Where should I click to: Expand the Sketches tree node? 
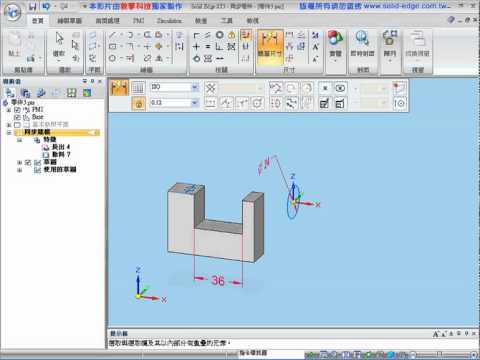[x=20, y=162]
